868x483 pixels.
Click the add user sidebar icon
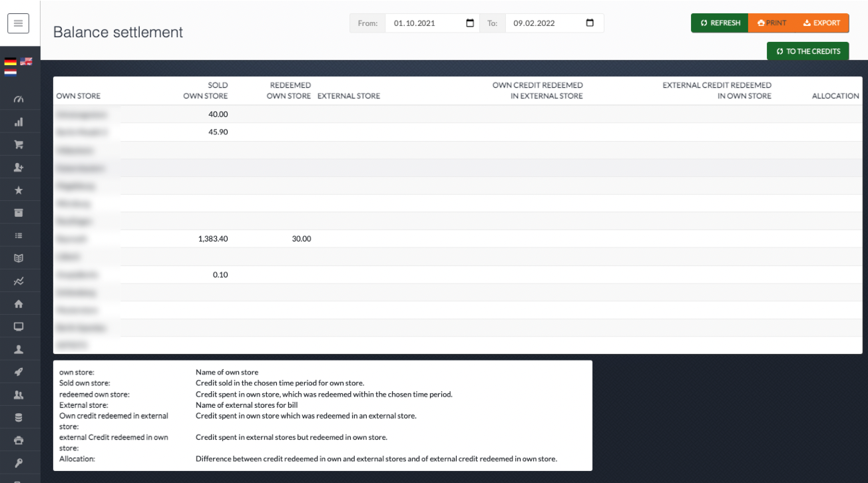coord(19,168)
